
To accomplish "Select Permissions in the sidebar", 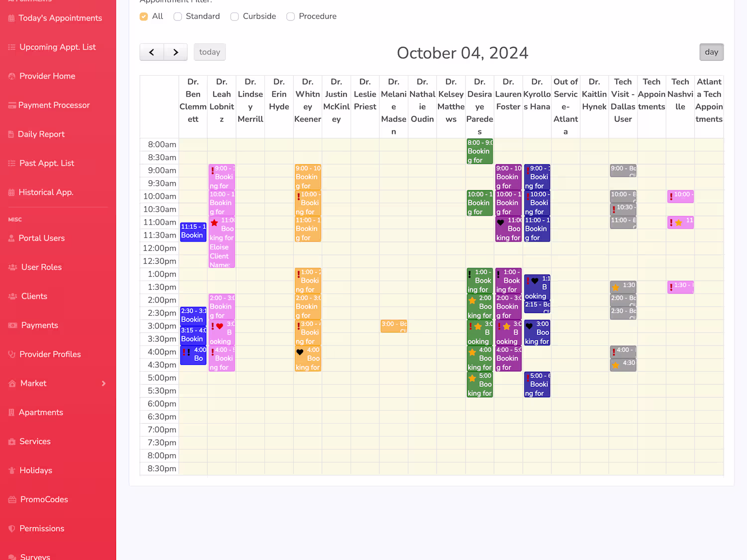I will coord(42,529).
